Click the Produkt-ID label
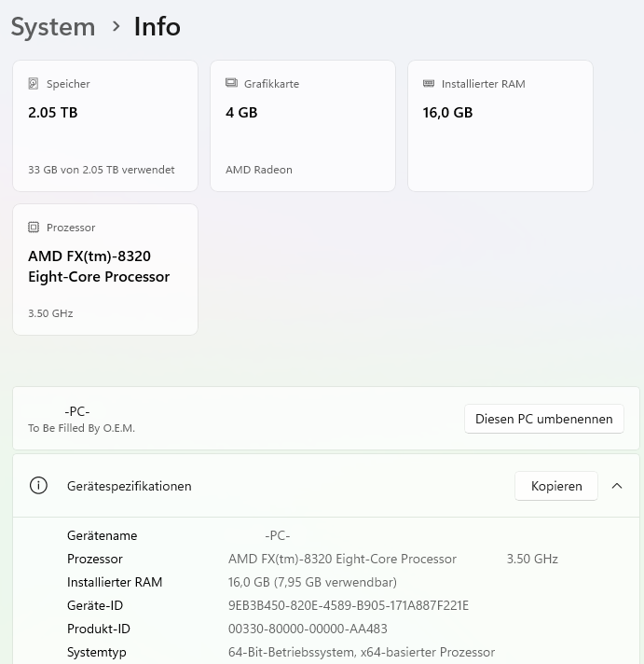The width and height of the screenshot is (644, 664). tap(99, 629)
